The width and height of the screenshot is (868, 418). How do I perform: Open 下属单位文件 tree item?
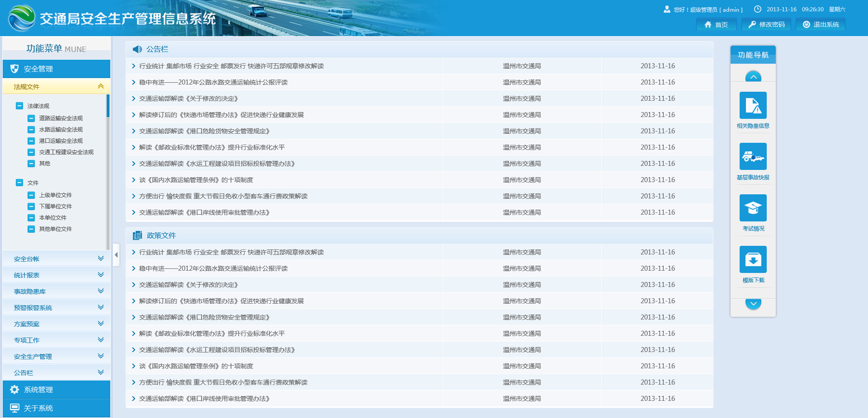point(56,206)
